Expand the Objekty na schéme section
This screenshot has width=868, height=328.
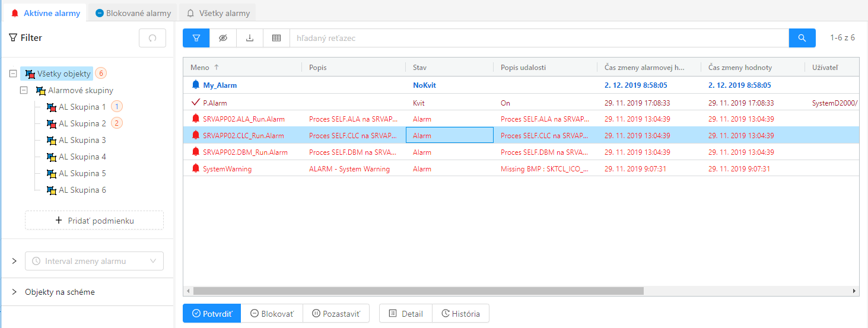click(14, 292)
